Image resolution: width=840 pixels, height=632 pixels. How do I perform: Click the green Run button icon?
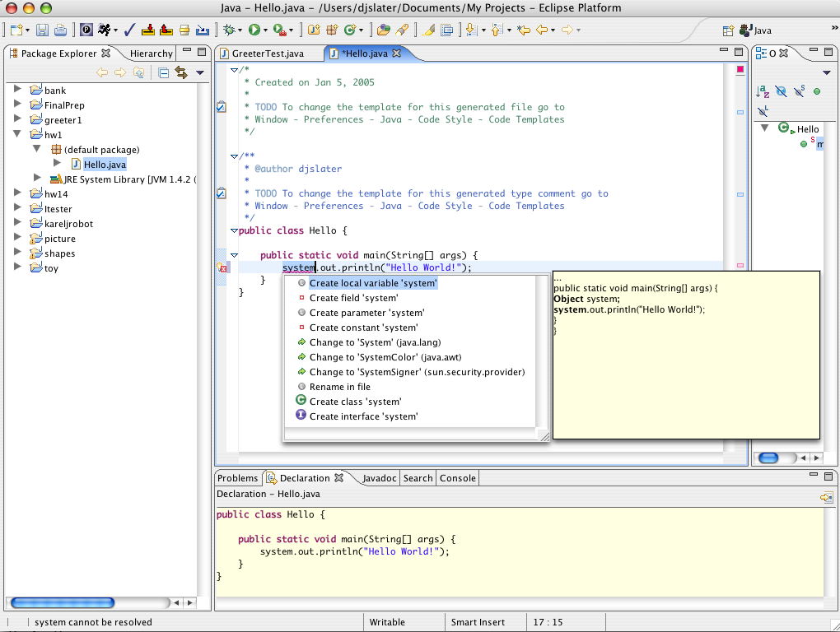[254, 30]
